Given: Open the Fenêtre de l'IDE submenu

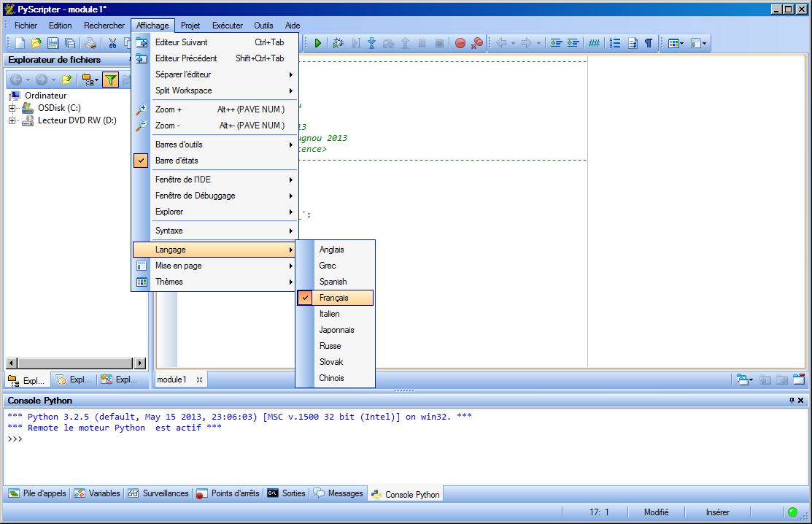Looking at the screenshot, I should [x=215, y=180].
